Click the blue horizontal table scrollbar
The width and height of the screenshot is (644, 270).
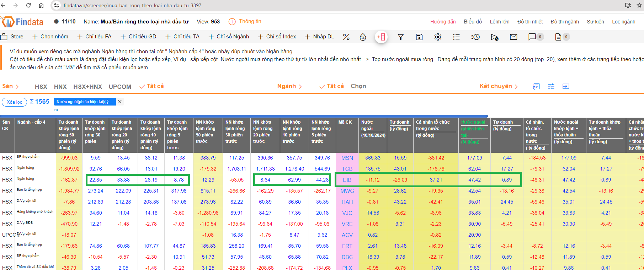[x=244, y=116]
